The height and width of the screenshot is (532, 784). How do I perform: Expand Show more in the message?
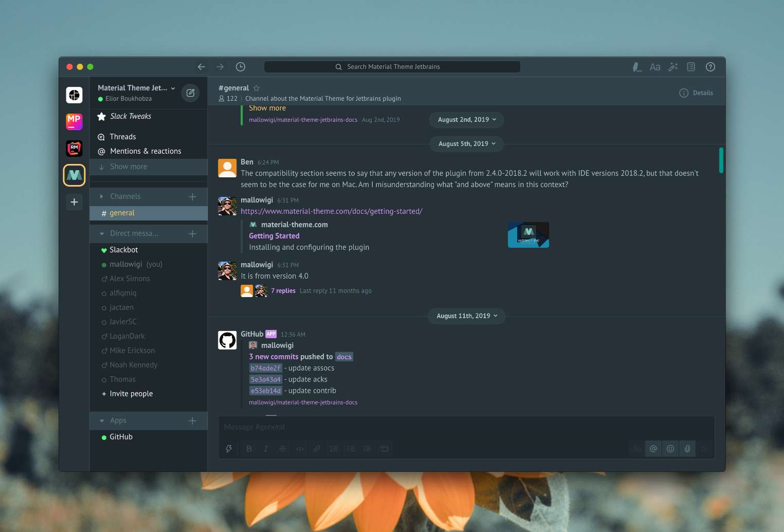pos(267,108)
